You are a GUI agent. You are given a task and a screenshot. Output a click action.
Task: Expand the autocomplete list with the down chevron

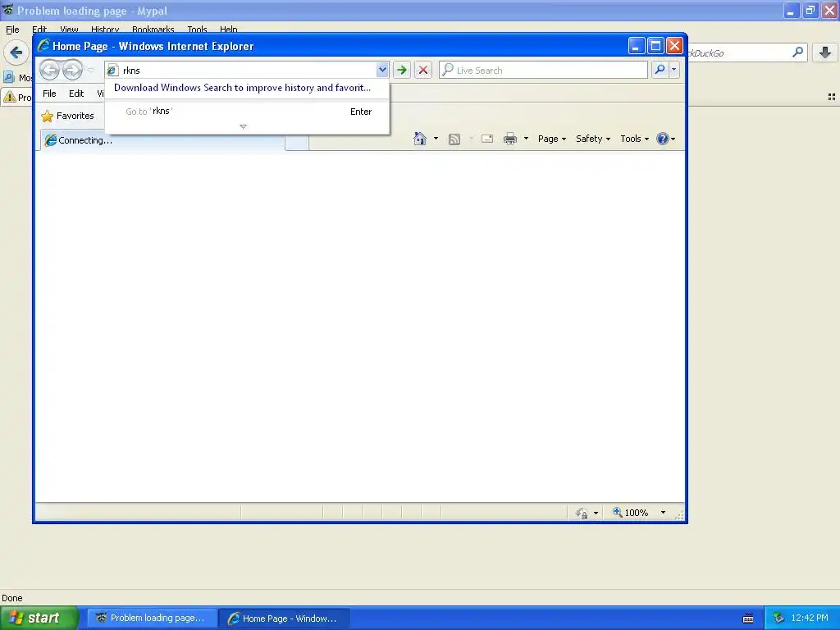tap(243, 127)
